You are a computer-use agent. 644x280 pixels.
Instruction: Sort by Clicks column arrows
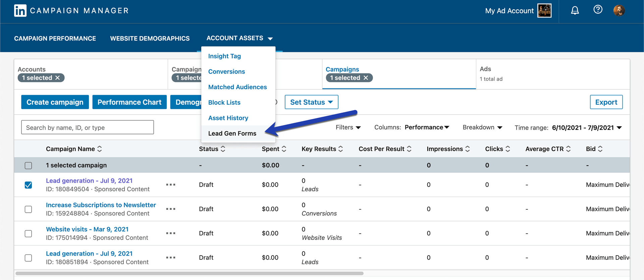click(508, 149)
